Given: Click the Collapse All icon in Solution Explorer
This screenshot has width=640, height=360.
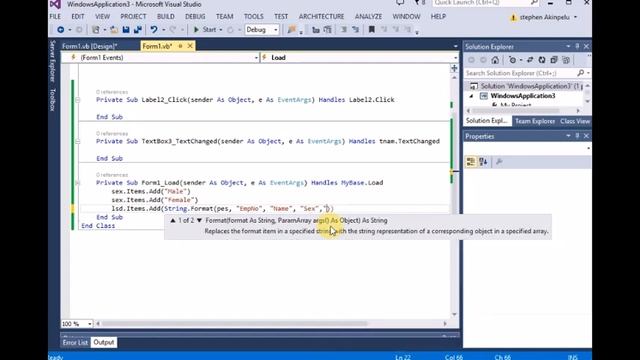Looking at the screenshot, I should coord(553,60).
